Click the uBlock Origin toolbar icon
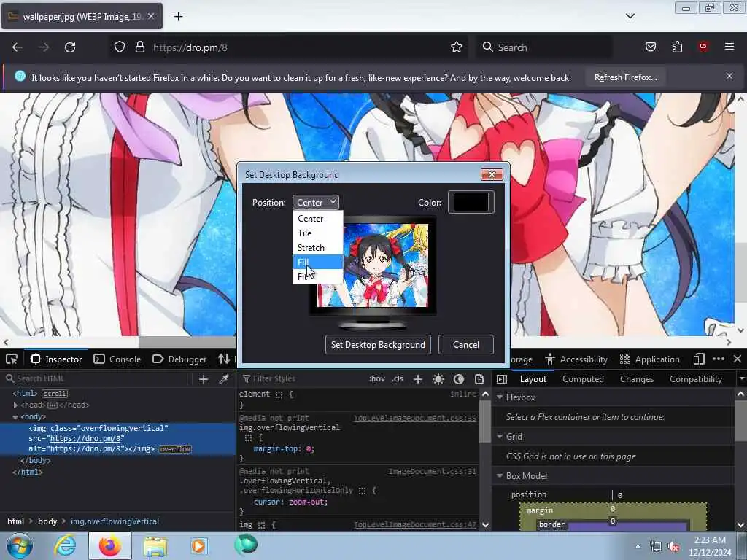This screenshot has height=560, width=747. (x=703, y=47)
